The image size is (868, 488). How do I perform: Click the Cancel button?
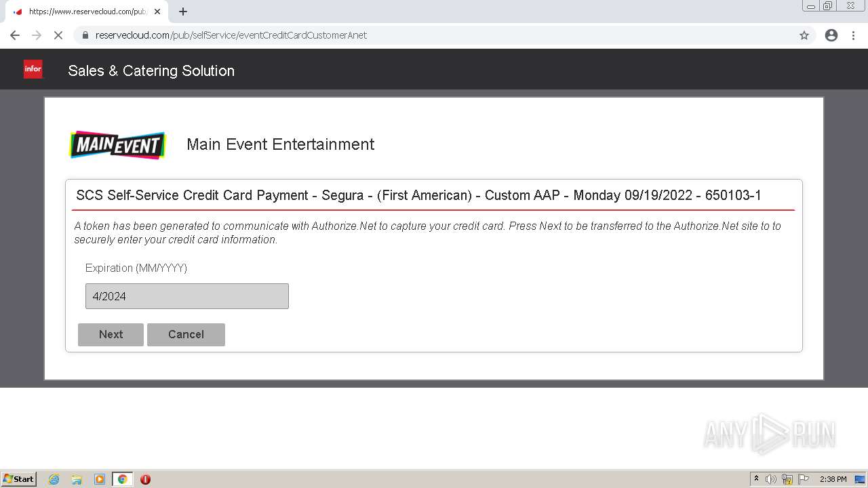186,334
